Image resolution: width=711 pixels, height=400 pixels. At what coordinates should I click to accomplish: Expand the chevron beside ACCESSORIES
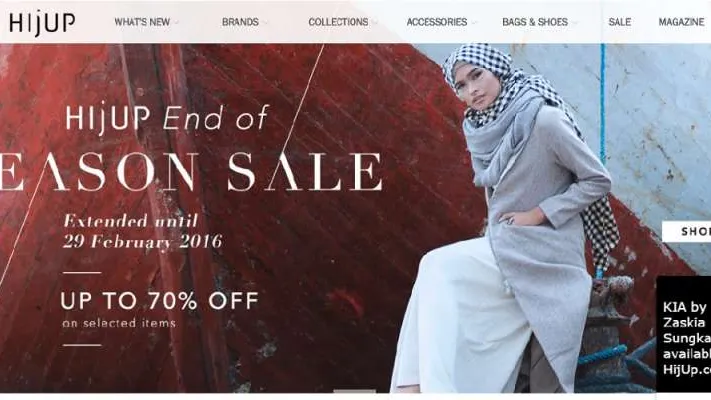[x=474, y=22]
